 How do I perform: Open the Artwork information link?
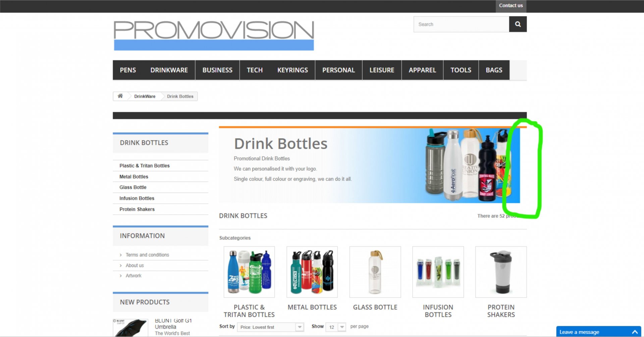pyautogui.click(x=133, y=276)
